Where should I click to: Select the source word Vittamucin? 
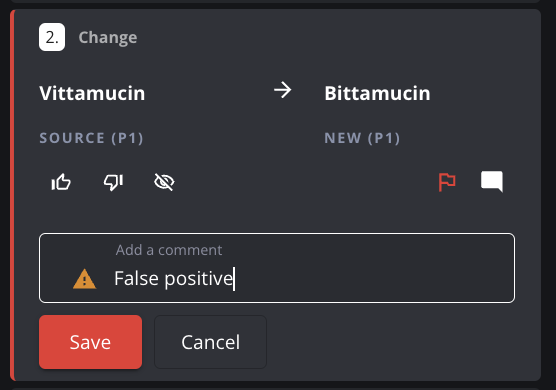(92, 93)
